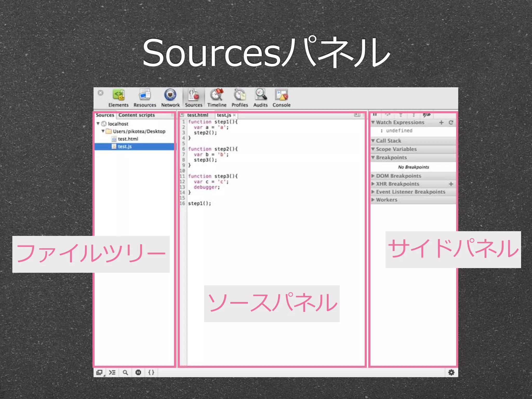Close the test.js editor tab

tap(234, 115)
